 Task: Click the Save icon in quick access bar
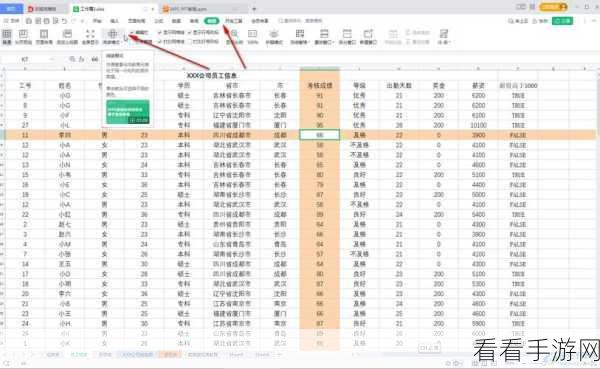click(29, 21)
